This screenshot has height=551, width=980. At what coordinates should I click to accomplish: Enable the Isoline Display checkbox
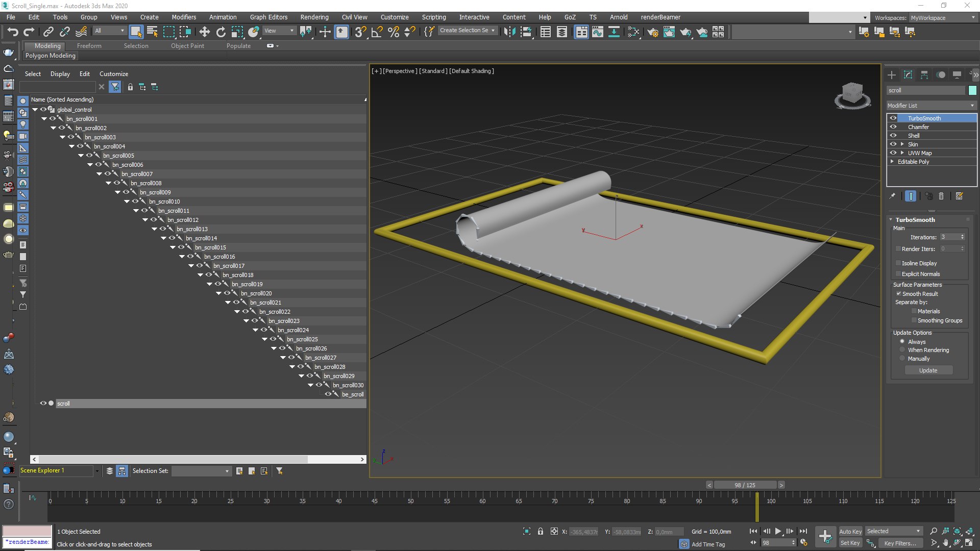[898, 263]
